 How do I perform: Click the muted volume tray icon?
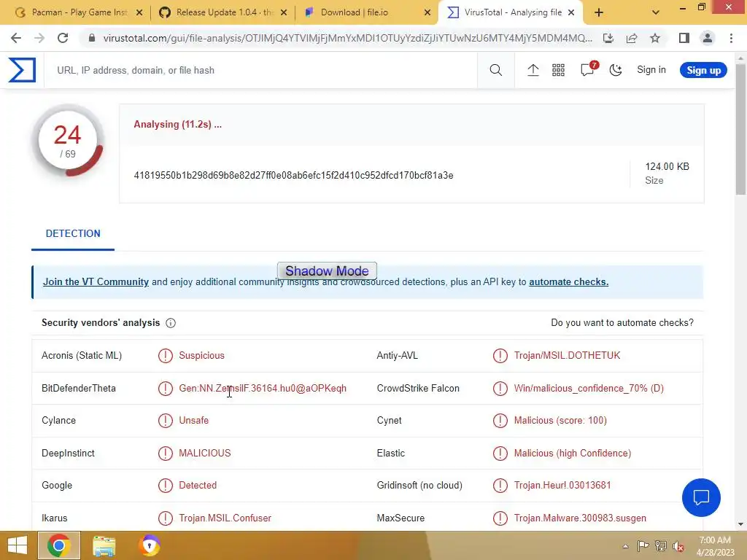pos(678,546)
